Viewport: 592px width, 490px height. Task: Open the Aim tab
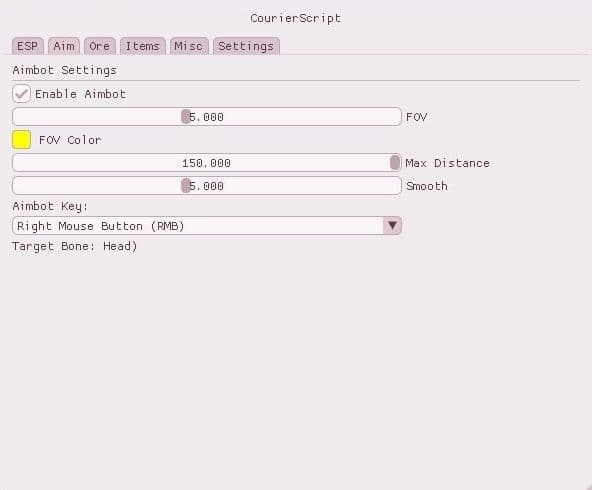tap(63, 46)
